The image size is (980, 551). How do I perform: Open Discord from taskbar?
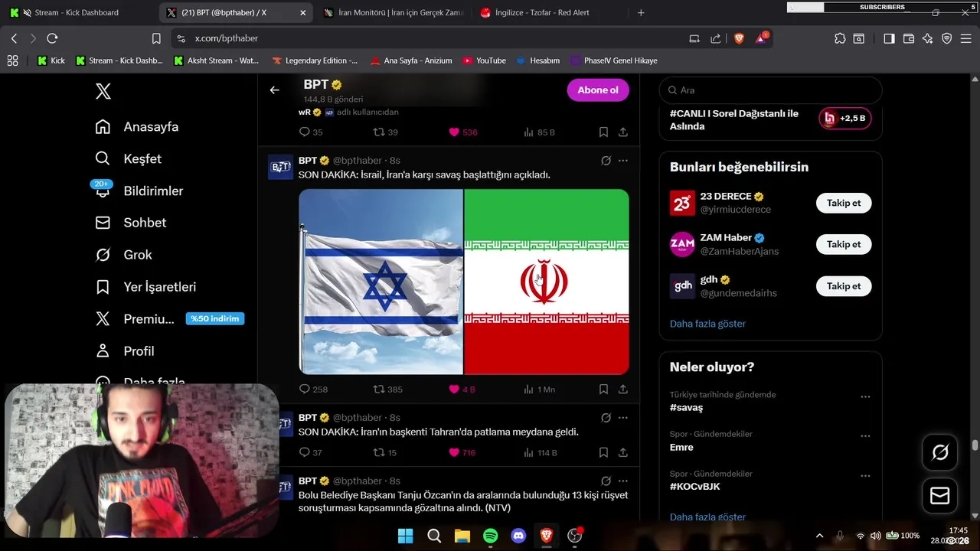pos(518,536)
